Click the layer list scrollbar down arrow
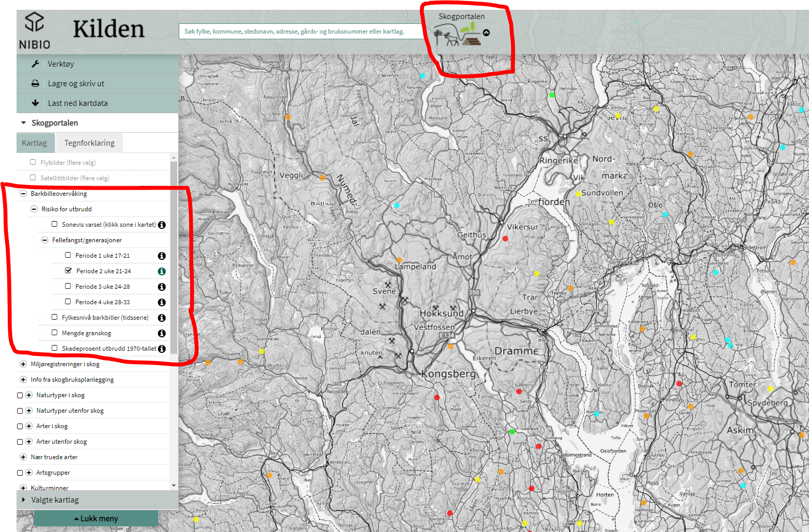809x532 pixels. (x=174, y=486)
